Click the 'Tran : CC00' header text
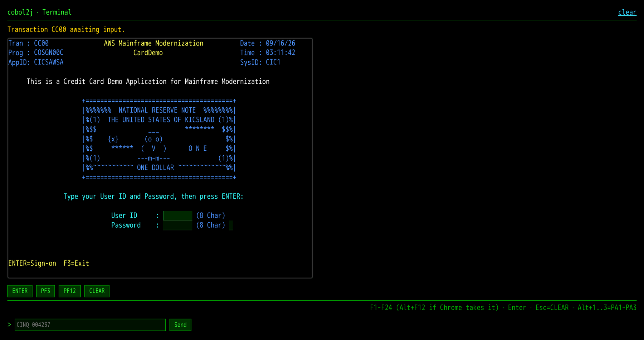Screen dimensions: 644x340 pos(29,43)
